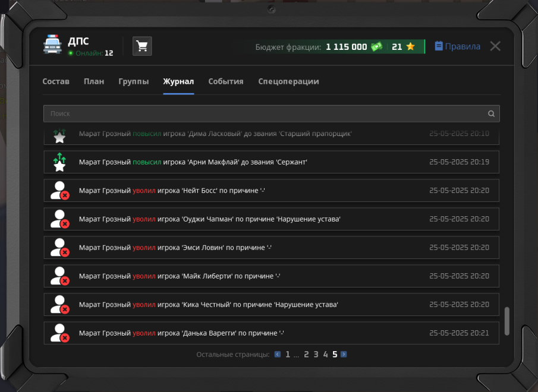Jump to page 3 of journal
Image resolution: width=538 pixels, height=392 pixels.
tap(316, 355)
